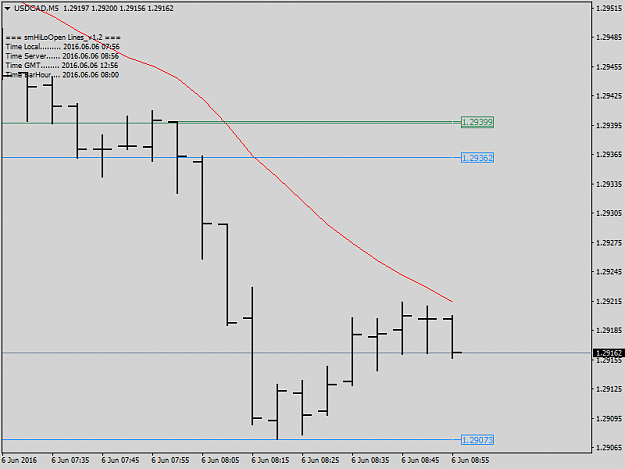Viewport: 625px width, 469px height.
Task: Click the Time Local row in the indicator info
Action: [x=63, y=47]
